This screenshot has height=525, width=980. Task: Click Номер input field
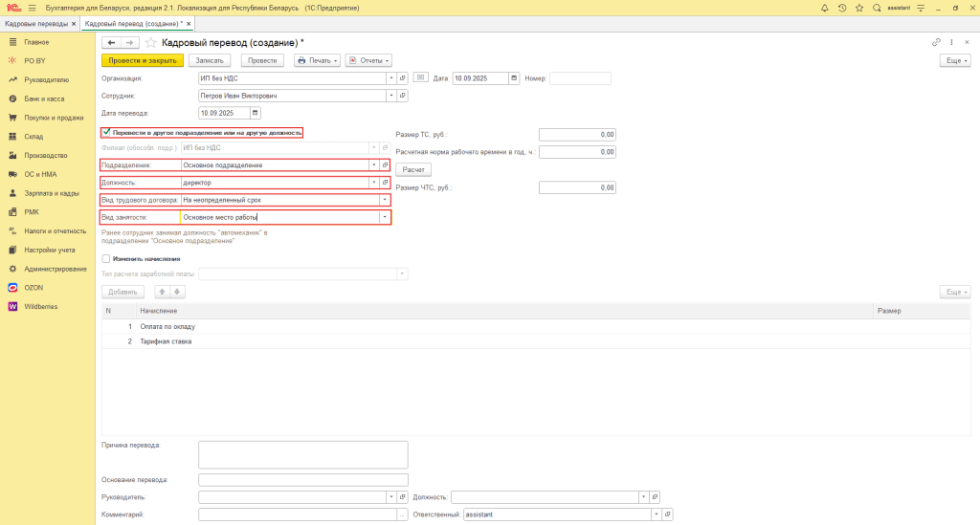(580, 78)
